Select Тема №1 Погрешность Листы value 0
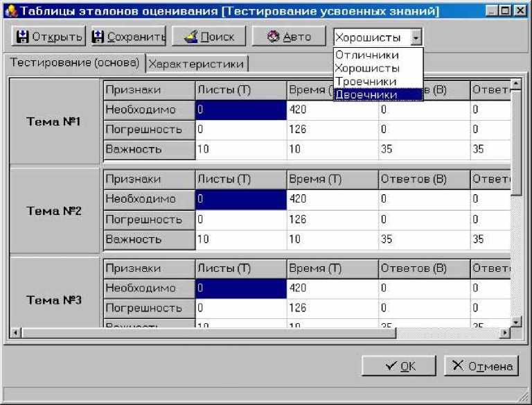Viewport: 532px width, 405px height. pos(241,130)
